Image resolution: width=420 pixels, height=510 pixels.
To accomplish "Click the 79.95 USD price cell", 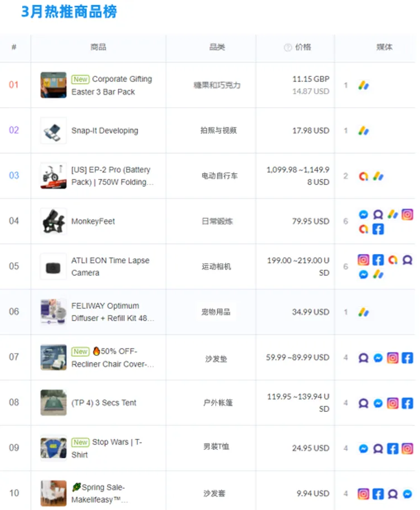I will (311, 221).
